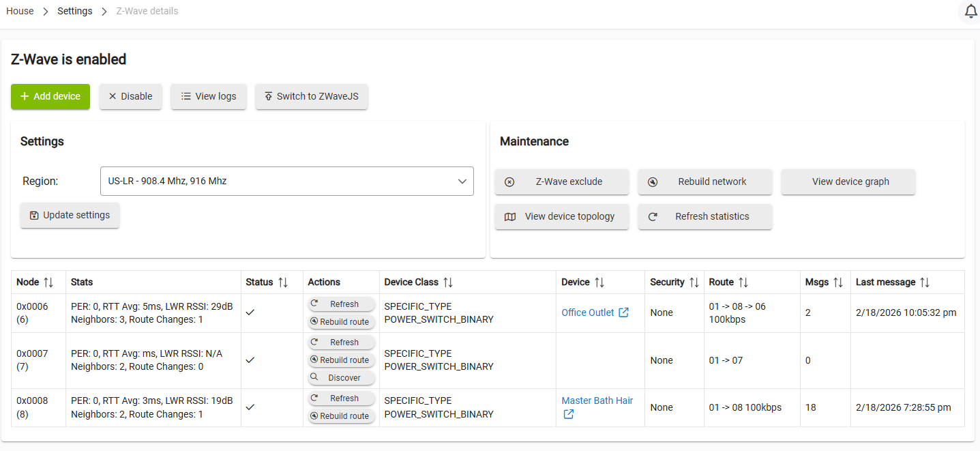Sort table by Node column arrows
Viewport: 980px width, 451px height.
click(x=48, y=282)
